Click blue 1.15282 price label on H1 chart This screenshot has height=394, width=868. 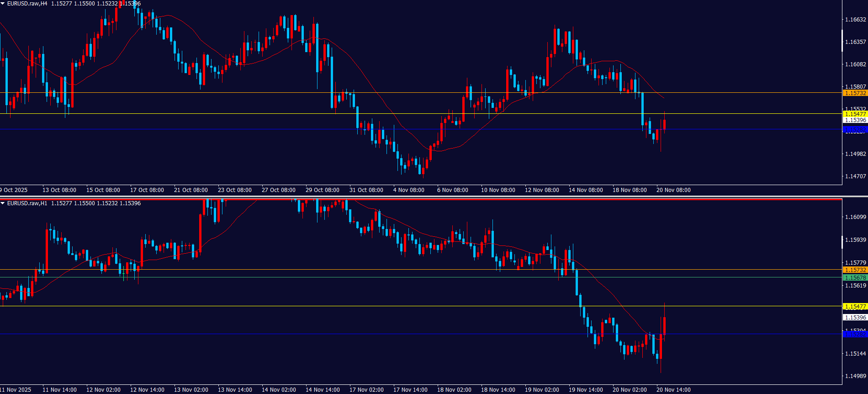tap(855, 334)
